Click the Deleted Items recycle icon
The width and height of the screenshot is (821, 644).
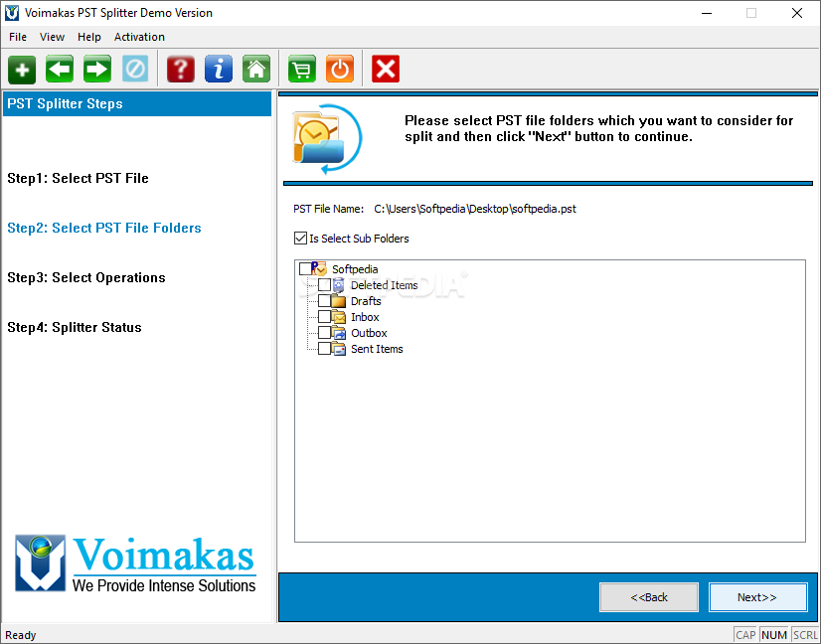click(x=338, y=285)
